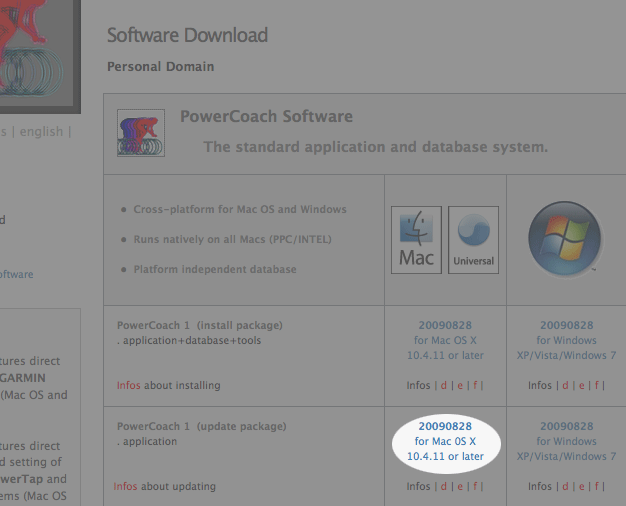Click the PowerCoach cyclist logo thumbnail
Viewport: 626px width, 506px height.
pos(141,133)
